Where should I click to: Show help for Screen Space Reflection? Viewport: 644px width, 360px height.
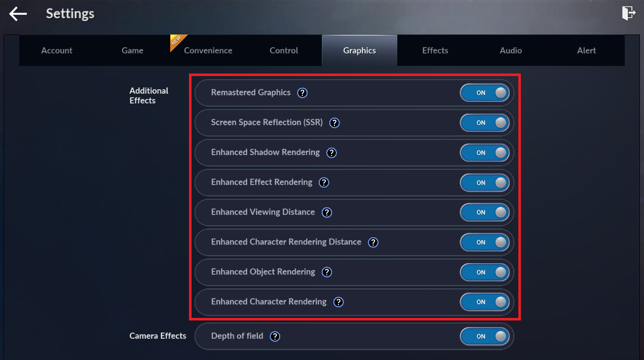click(334, 123)
